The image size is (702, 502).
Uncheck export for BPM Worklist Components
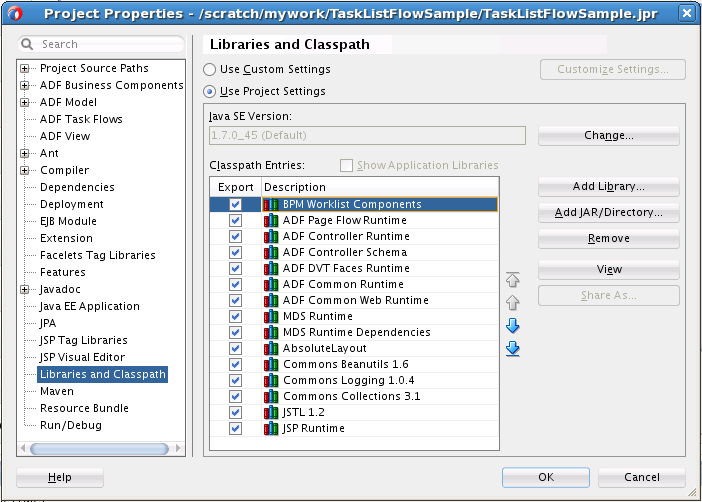pyautogui.click(x=235, y=204)
